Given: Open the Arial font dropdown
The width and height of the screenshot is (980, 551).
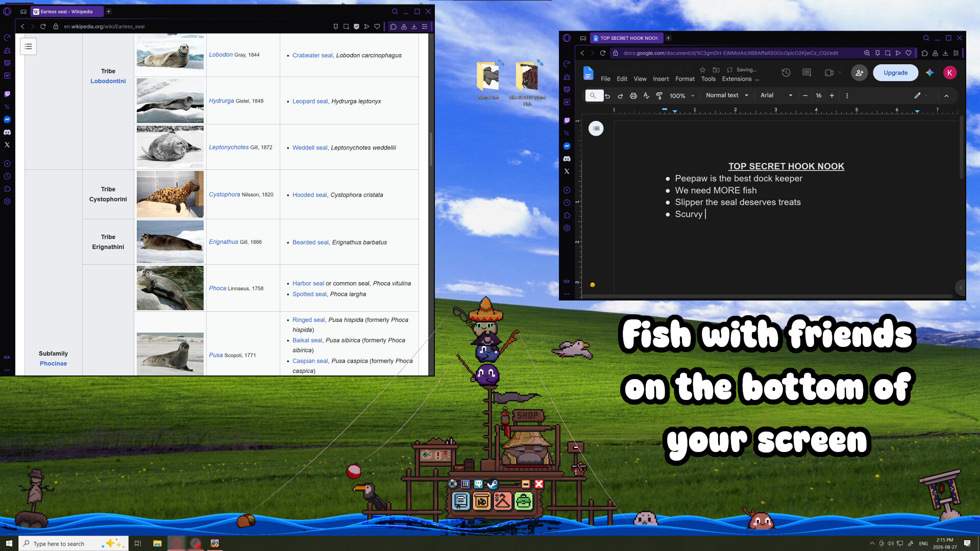Looking at the screenshot, I should click(x=776, y=95).
